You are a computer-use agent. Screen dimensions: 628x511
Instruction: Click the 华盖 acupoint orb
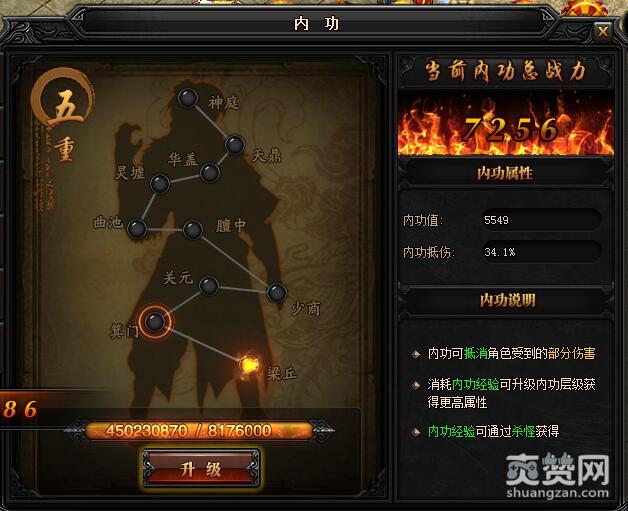coord(209,173)
